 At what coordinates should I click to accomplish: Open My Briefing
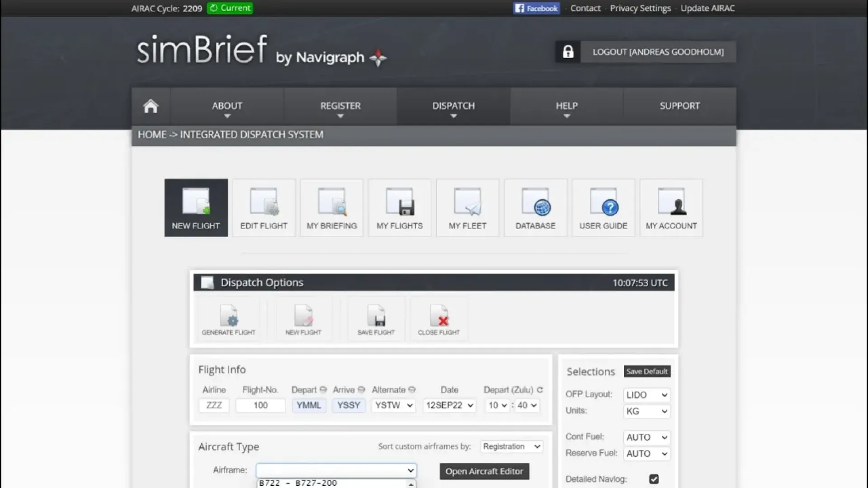pos(331,207)
